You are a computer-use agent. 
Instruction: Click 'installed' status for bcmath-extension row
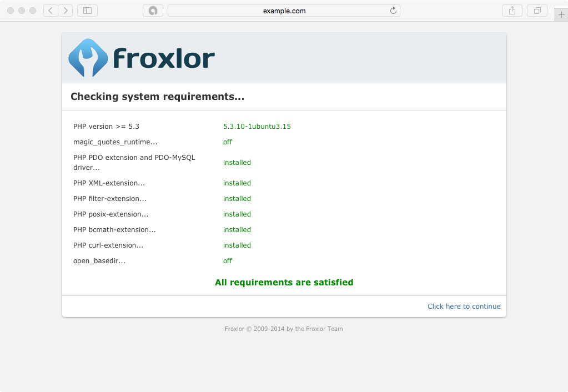[x=237, y=230]
